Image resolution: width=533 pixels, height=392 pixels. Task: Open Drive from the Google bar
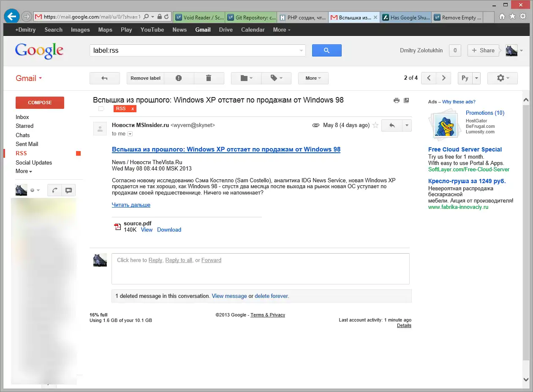coord(226,30)
